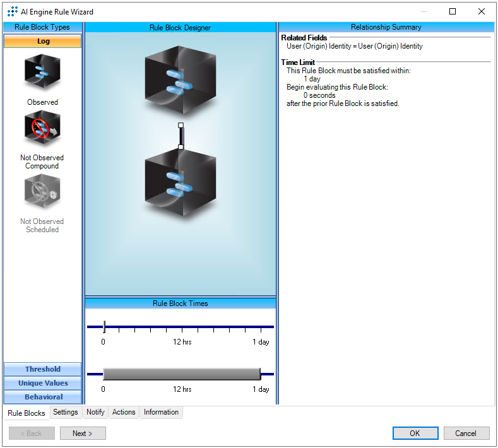Expand the Threshold rule block category

point(43,369)
